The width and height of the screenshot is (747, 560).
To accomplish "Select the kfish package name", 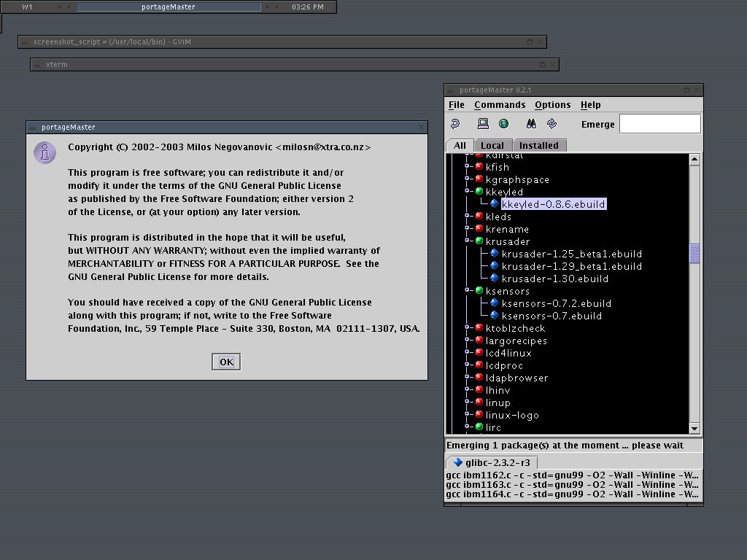I will (498, 167).
